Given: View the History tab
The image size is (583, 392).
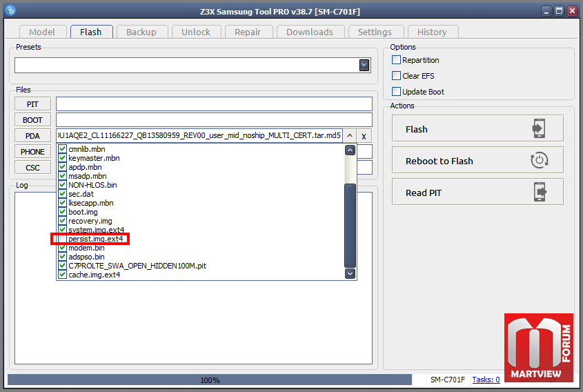Looking at the screenshot, I should [x=432, y=32].
